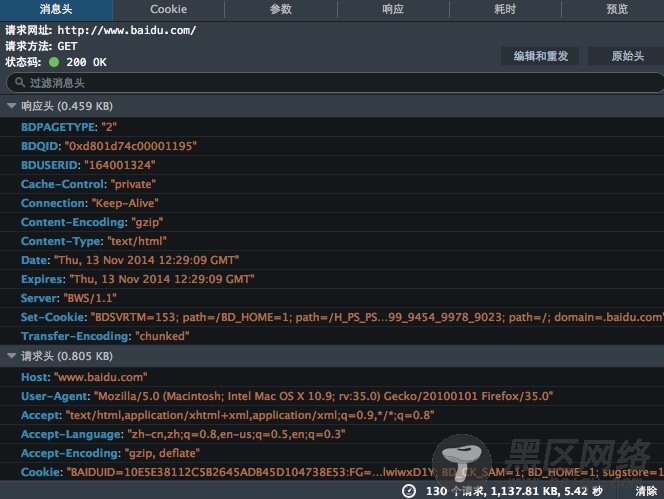The height and width of the screenshot is (499, 664).
Task: Select the Connection Keep-Alive header row
Action: tap(332, 203)
